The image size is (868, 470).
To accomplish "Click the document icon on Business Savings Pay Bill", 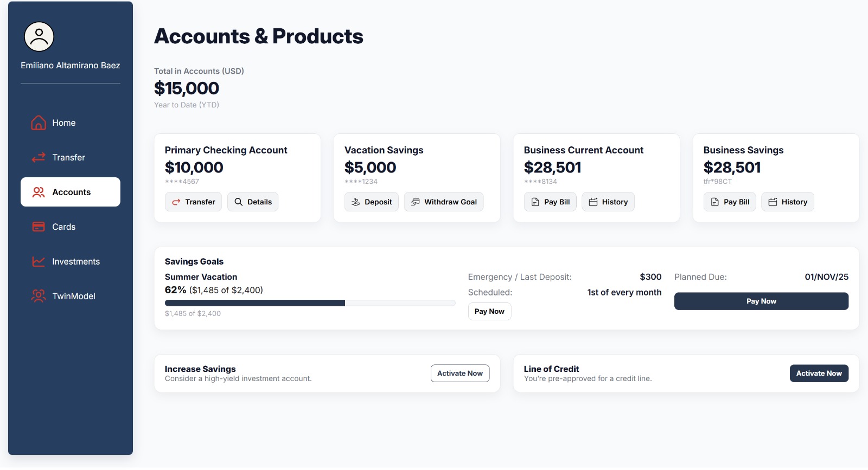I will (x=714, y=202).
